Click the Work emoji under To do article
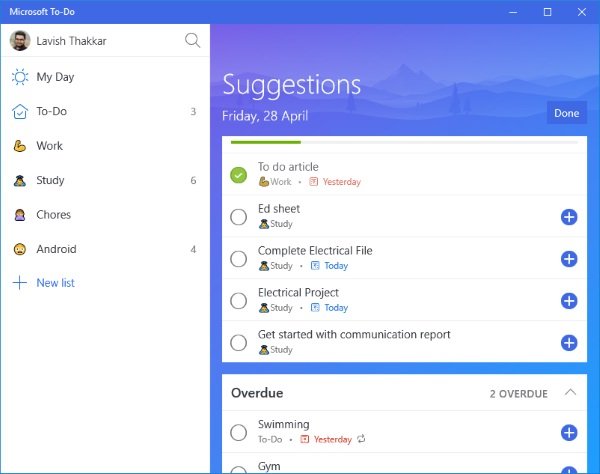The height and width of the screenshot is (474, 600). [264, 182]
